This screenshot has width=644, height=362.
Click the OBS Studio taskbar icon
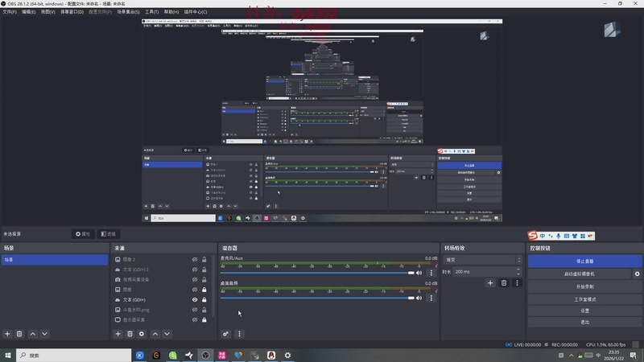pyautogui.click(x=205, y=355)
